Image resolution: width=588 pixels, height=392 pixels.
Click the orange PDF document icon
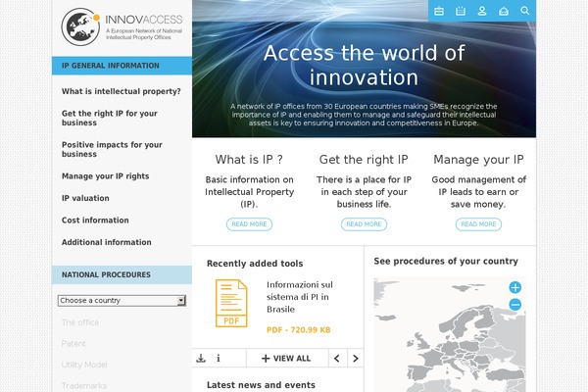(231, 303)
